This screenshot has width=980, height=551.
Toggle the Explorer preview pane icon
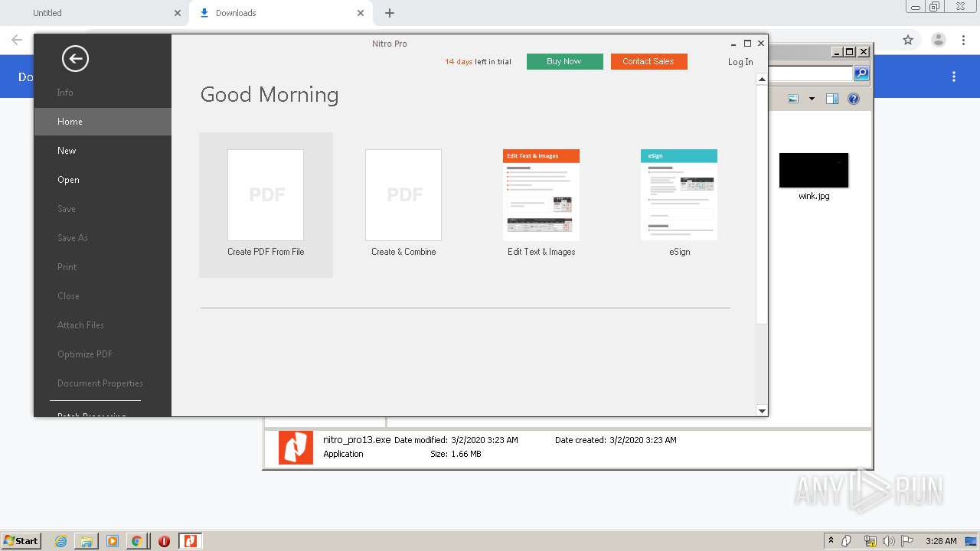(x=832, y=99)
